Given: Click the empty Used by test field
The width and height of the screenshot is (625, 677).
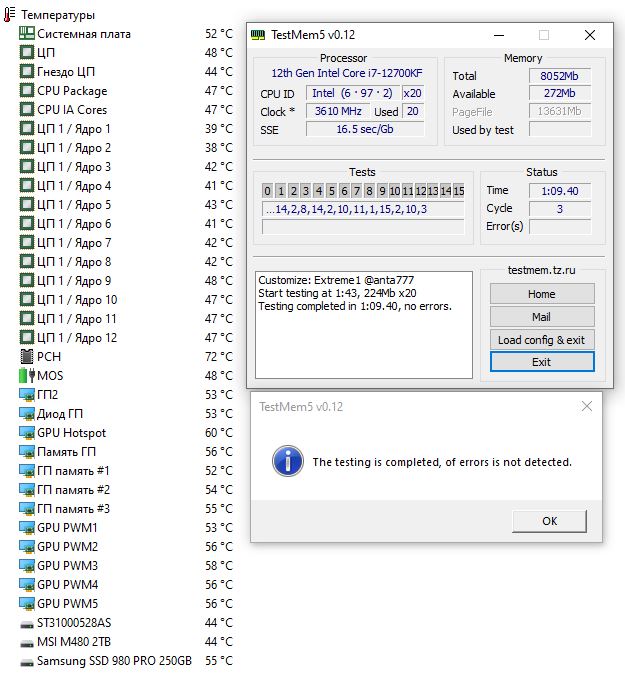Looking at the screenshot, I should pyautogui.click(x=559, y=130).
